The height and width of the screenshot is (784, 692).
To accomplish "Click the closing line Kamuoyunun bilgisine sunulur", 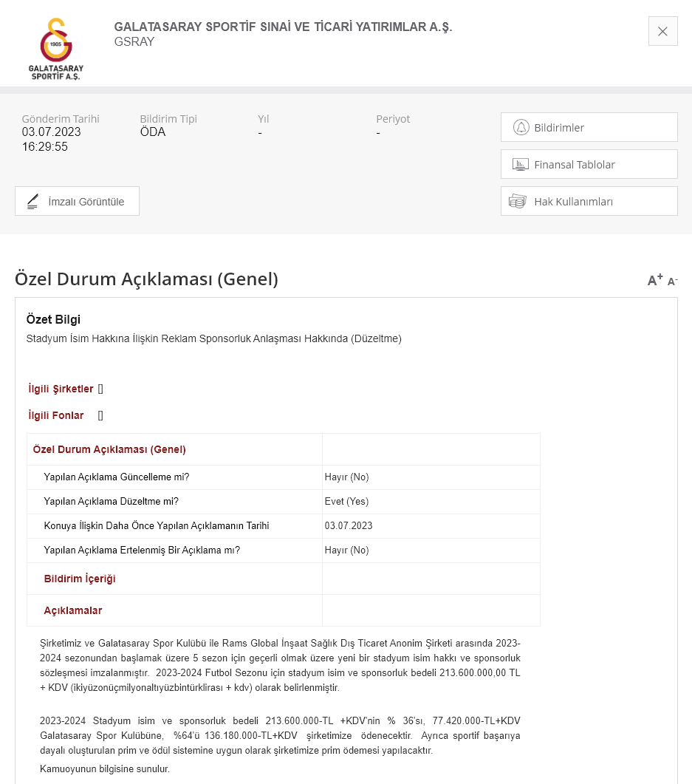I will click(105, 769).
